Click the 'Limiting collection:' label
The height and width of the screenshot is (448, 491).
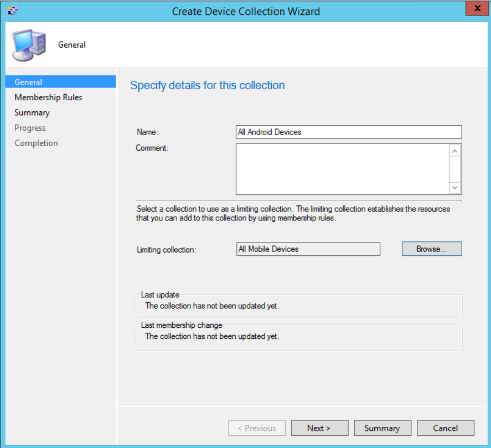point(166,250)
